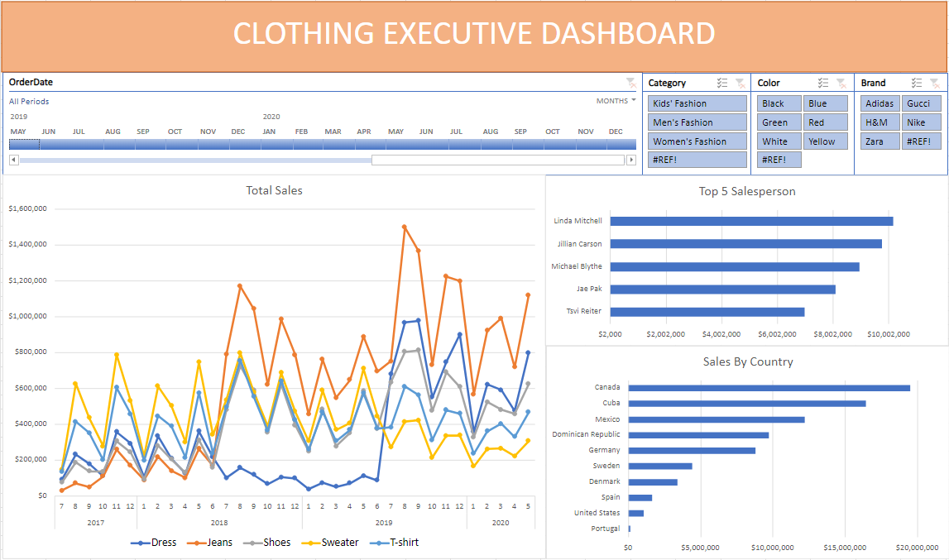The width and height of the screenshot is (949, 560).
Task: Select the Nike brand filter
Action: click(x=921, y=122)
